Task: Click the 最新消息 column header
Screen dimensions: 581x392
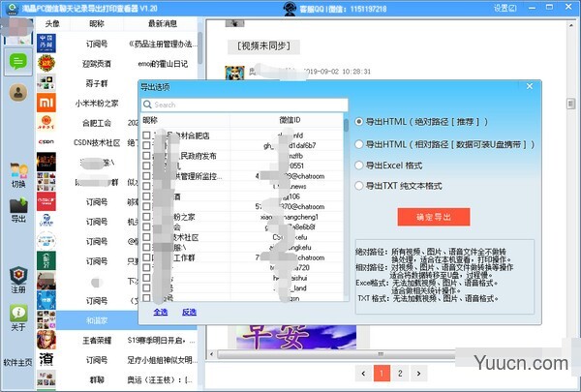Action: click(x=163, y=23)
